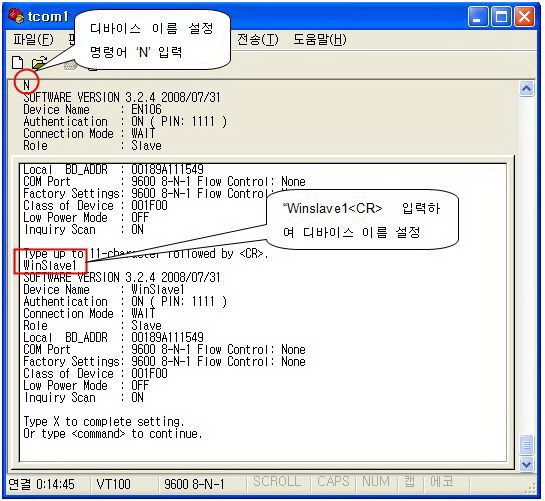This screenshot has height=501, width=545.
Task: Open the 파일(F) menu
Action: [33, 39]
